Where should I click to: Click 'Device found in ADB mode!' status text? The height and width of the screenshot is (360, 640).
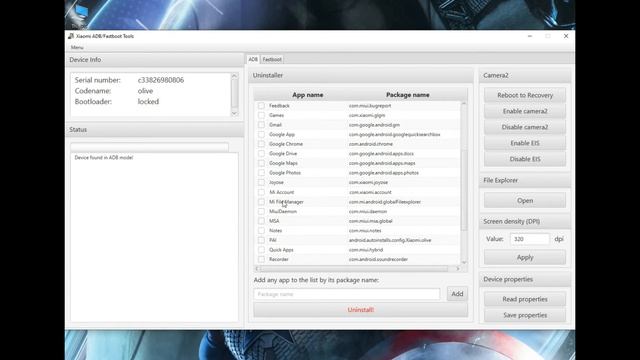[x=104, y=158]
